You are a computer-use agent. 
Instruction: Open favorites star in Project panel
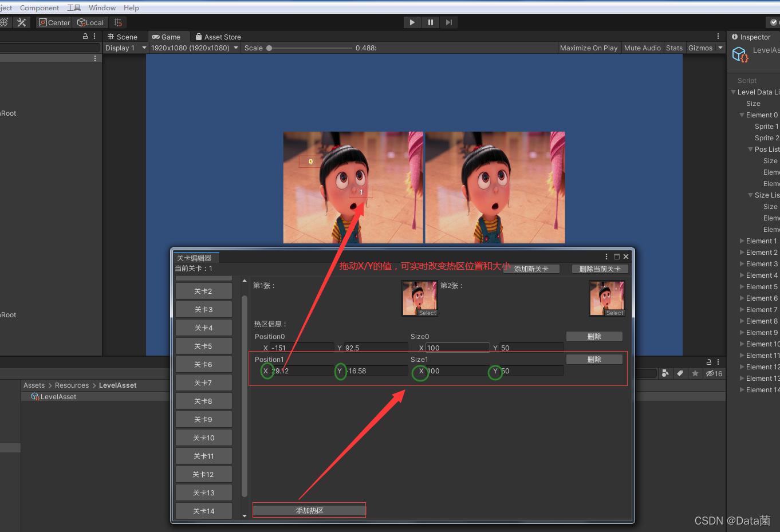[x=695, y=373]
